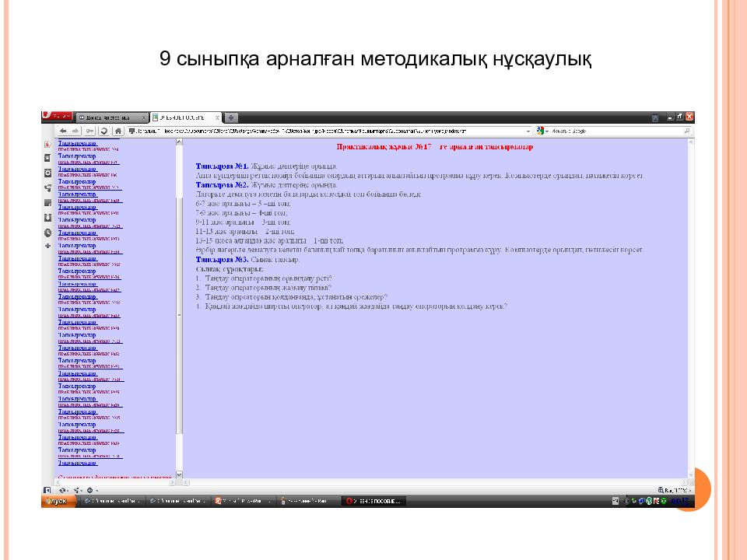Open the Downloads panel icon

(47, 218)
